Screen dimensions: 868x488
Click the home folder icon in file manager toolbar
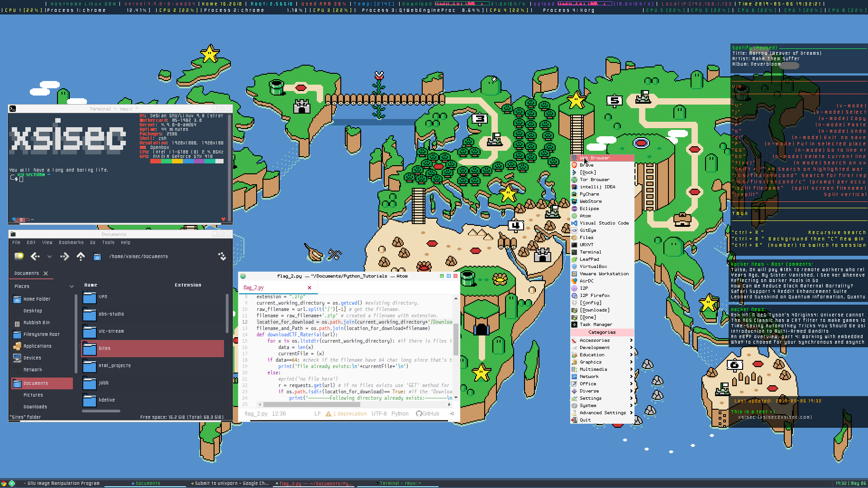point(97,257)
